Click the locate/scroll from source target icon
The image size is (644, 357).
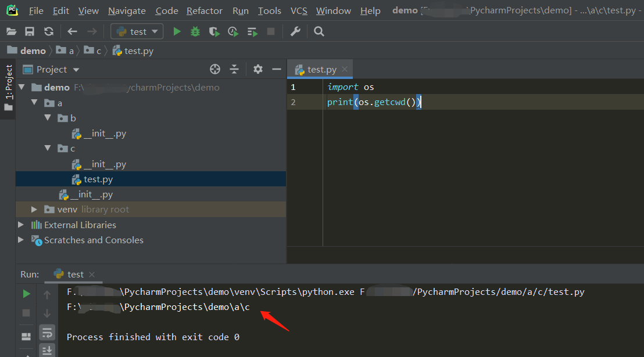(215, 69)
